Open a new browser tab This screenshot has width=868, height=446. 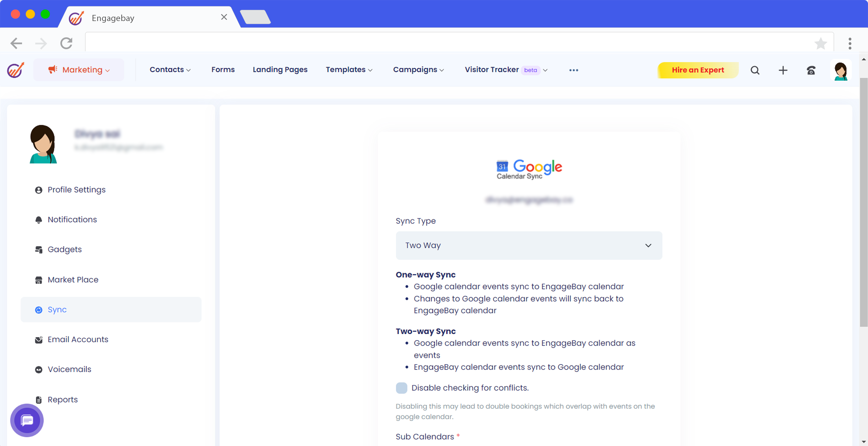(255, 17)
